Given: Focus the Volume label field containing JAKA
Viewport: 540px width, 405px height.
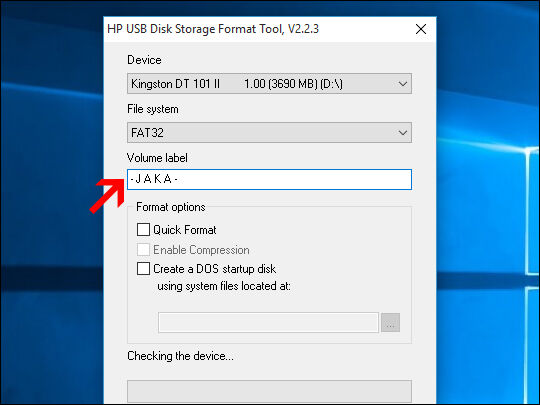Looking at the screenshot, I should click(x=269, y=179).
